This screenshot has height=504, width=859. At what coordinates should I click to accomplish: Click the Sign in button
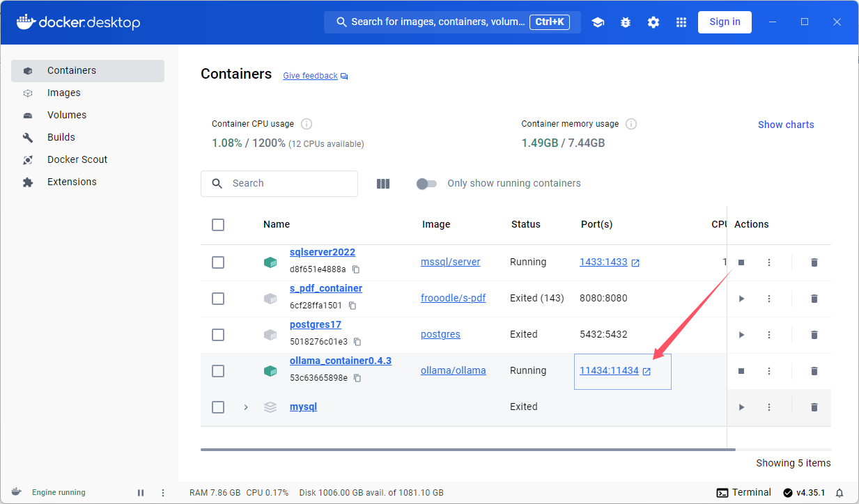pyautogui.click(x=725, y=22)
